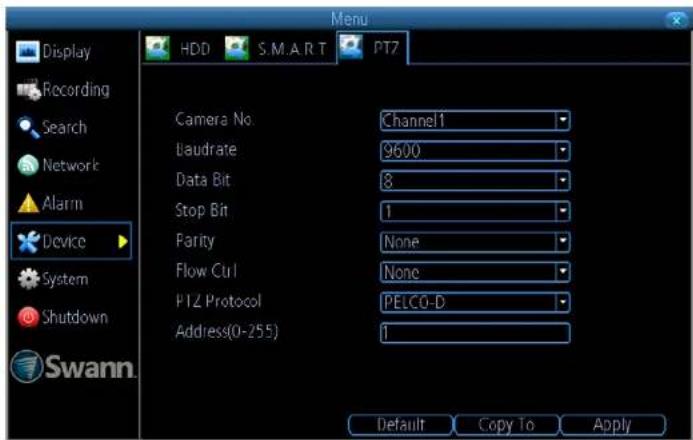Click the Search magnifying glass icon
Screen dimensions: 693x440
tap(29, 128)
